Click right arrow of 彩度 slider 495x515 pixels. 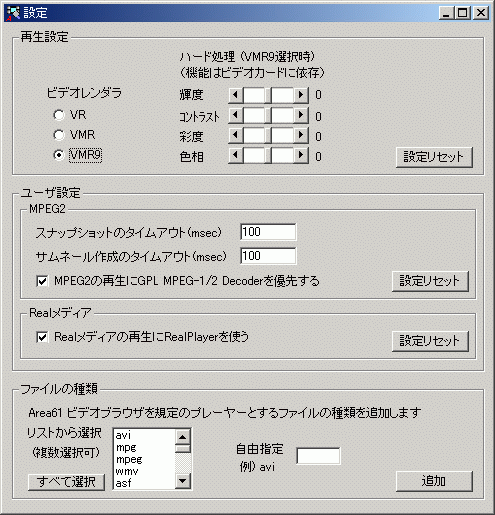point(301,135)
